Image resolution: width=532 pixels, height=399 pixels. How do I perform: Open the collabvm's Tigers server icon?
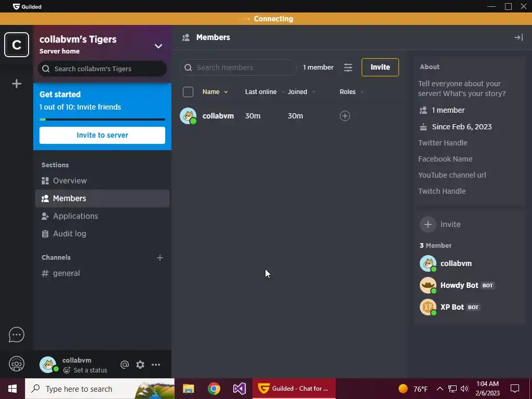pos(17,45)
